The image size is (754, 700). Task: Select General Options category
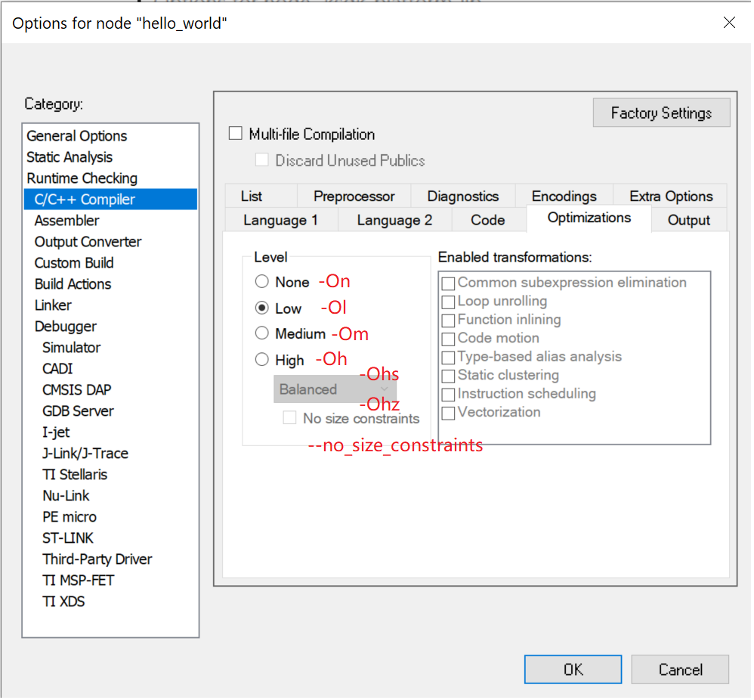(x=77, y=136)
